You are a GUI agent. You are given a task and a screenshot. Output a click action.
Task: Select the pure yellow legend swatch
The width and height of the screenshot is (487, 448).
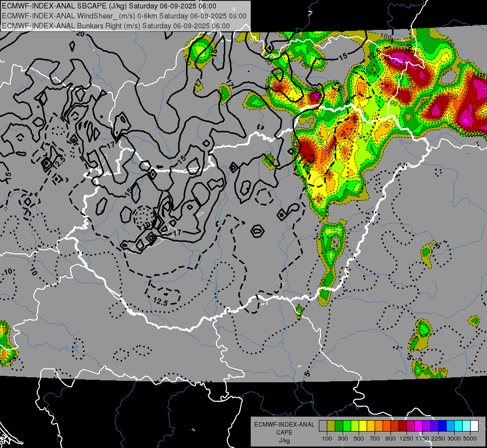363,426
